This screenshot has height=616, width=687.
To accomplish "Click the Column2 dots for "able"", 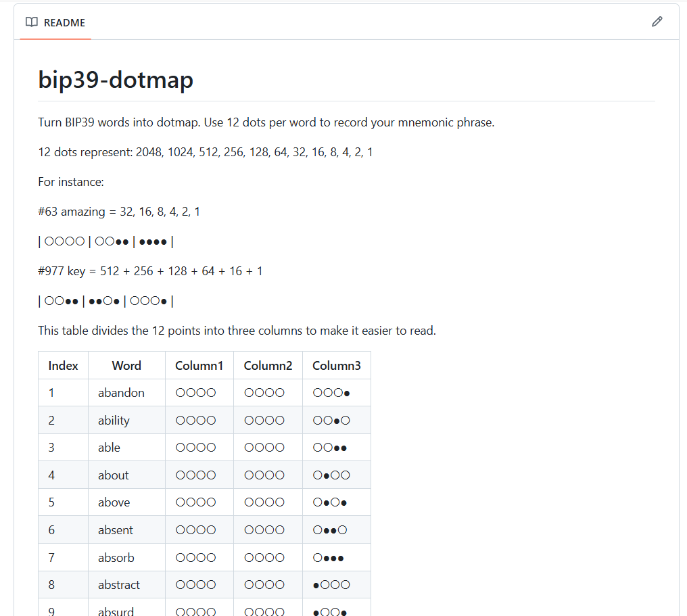I will (x=264, y=448).
